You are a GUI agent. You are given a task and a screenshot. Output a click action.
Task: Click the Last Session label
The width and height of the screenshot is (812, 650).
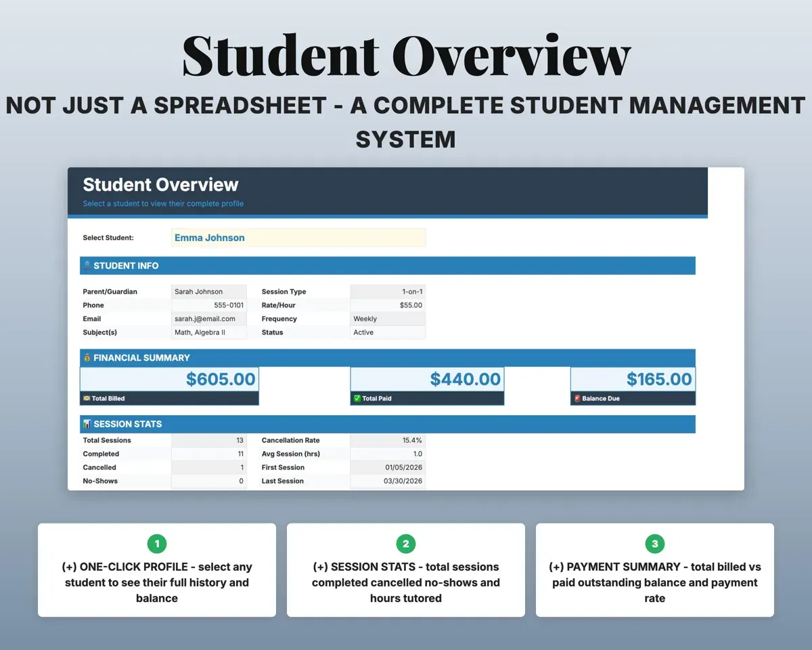[282, 481]
